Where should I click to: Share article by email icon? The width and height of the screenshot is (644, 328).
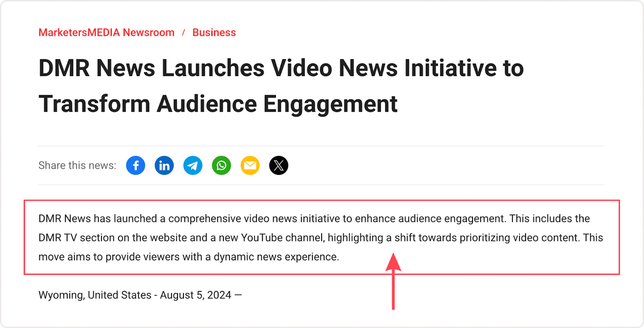point(250,165)
